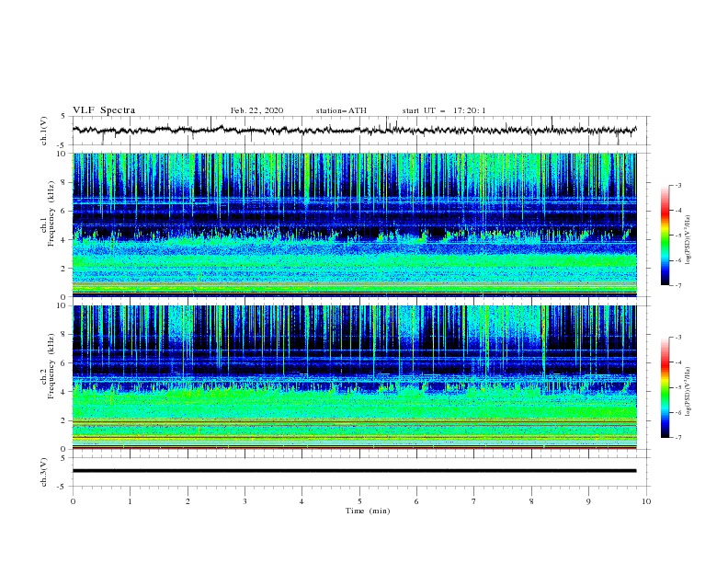Click the "ch.3(V)" axis label
The image size is (728, 563).
[44, 472]
